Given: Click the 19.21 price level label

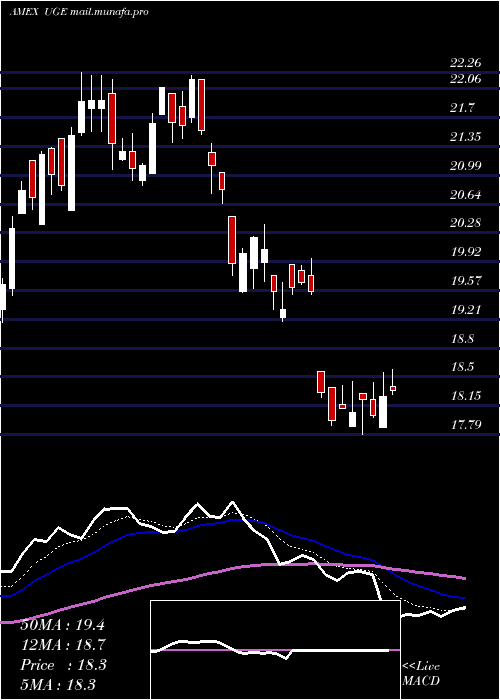Looking at the screenshot, I should [466, 309].
